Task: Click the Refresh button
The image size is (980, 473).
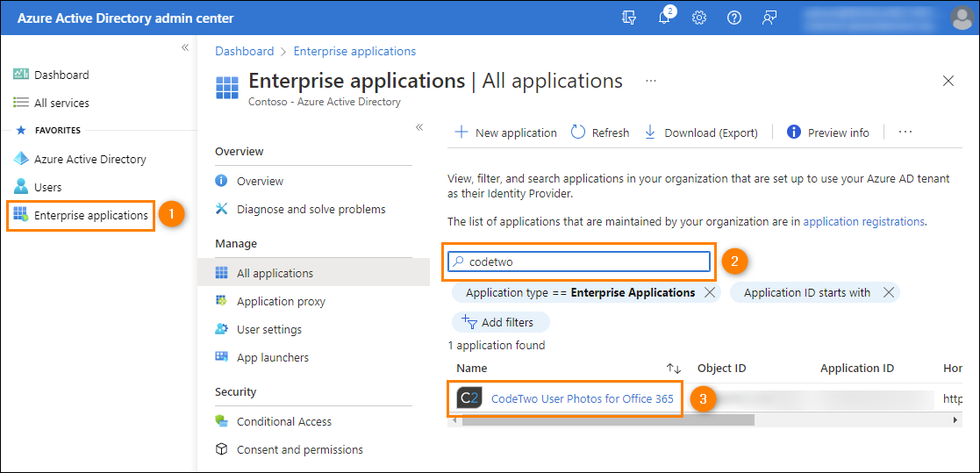Action: 600,133
